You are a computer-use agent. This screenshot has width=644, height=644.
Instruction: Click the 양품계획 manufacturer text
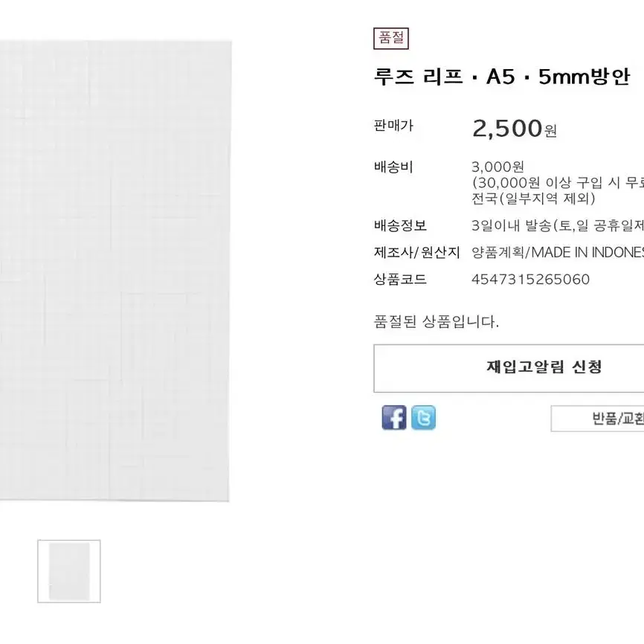(498, 252)
